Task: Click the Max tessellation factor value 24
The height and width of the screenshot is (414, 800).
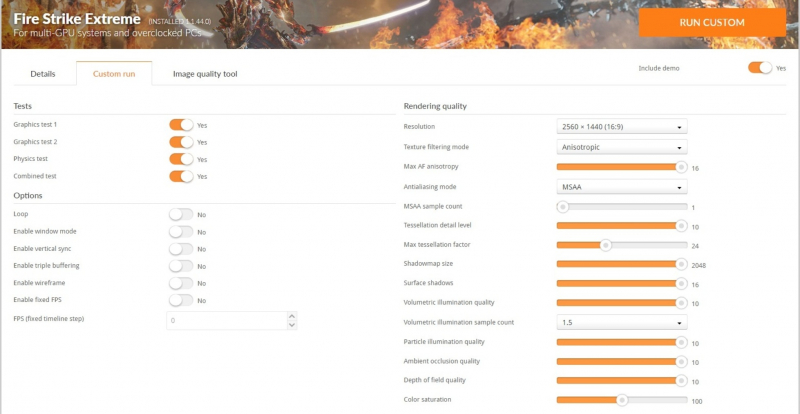Action: pos(695,246)
